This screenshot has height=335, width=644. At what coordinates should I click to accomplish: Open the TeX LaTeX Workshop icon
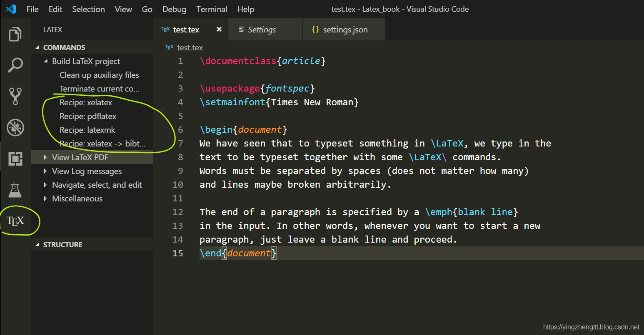15,221
